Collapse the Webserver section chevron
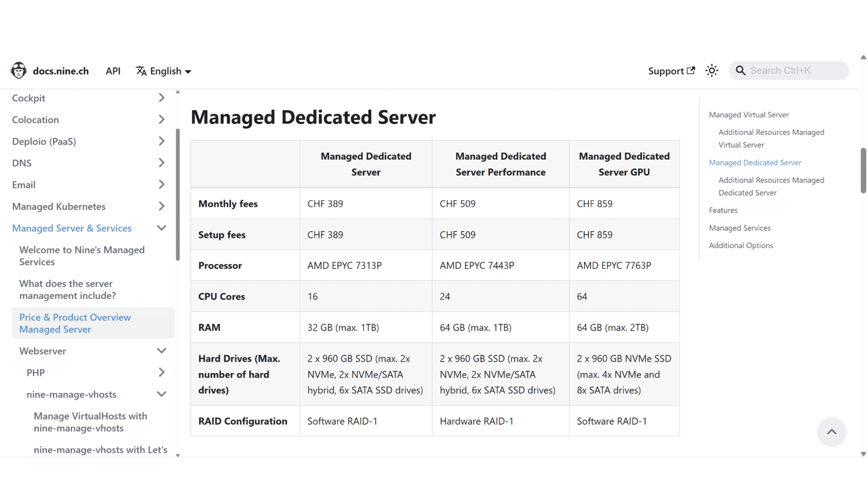The height and width of the screenshot is (488, 868). [x=162, y=350]
